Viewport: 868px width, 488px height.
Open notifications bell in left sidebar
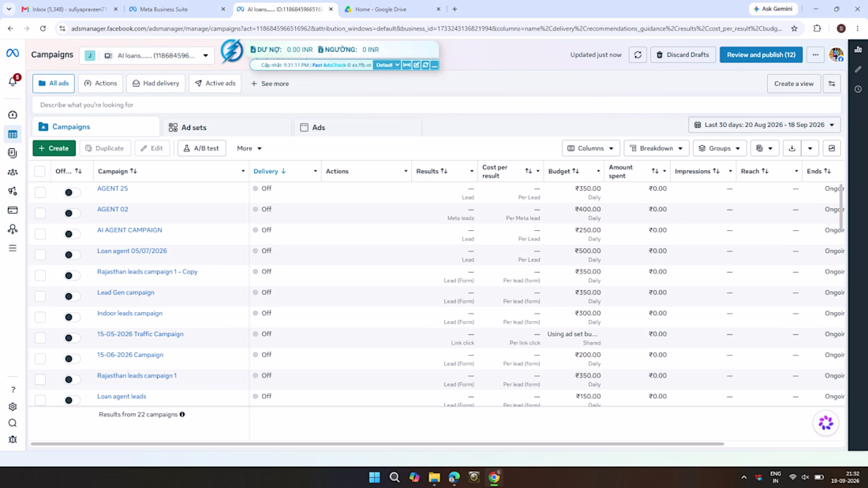pyautogui.click(x=13, y=81)
